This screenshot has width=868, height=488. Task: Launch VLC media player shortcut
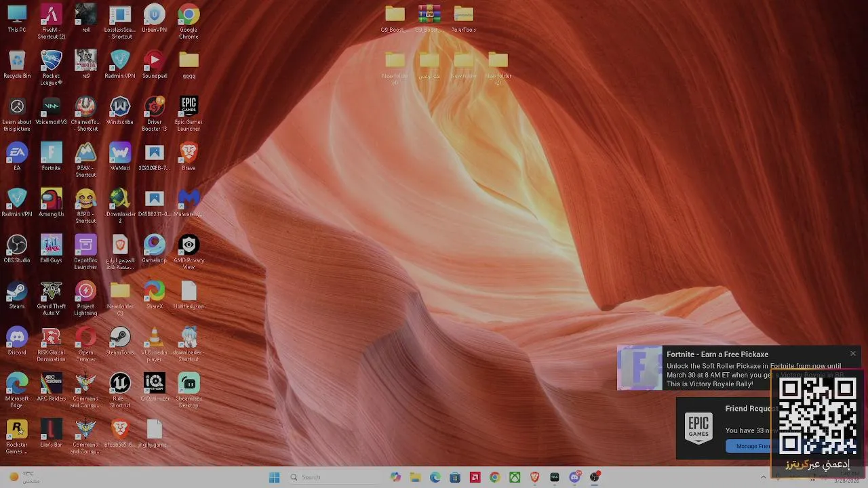coord(154,343)
